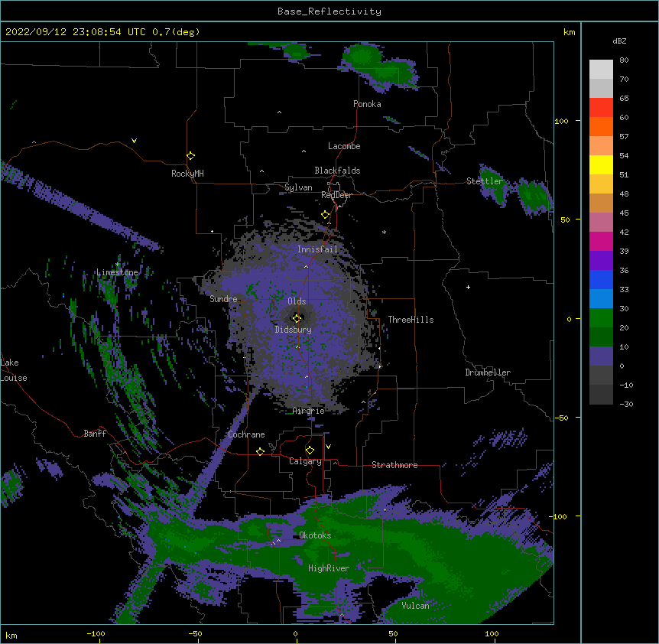The width and height of the screenshot is (659, 644).
Task: Select the Banff town label
Action: 95,434
